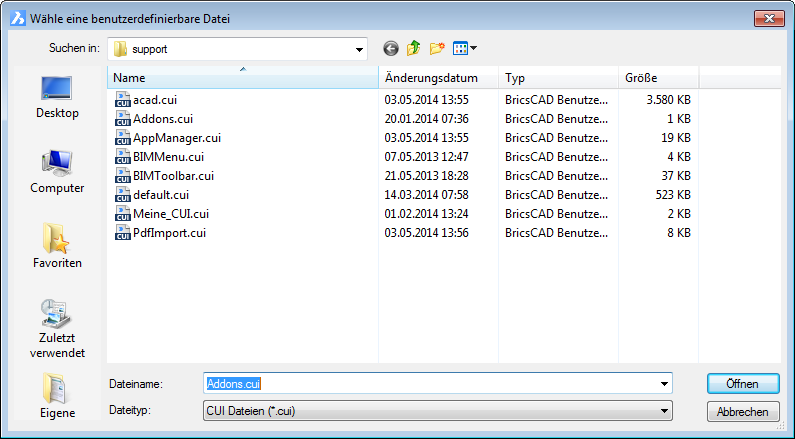The image size is (795, 439).
Task: Create a new folder icon
Action: [437, 48]
